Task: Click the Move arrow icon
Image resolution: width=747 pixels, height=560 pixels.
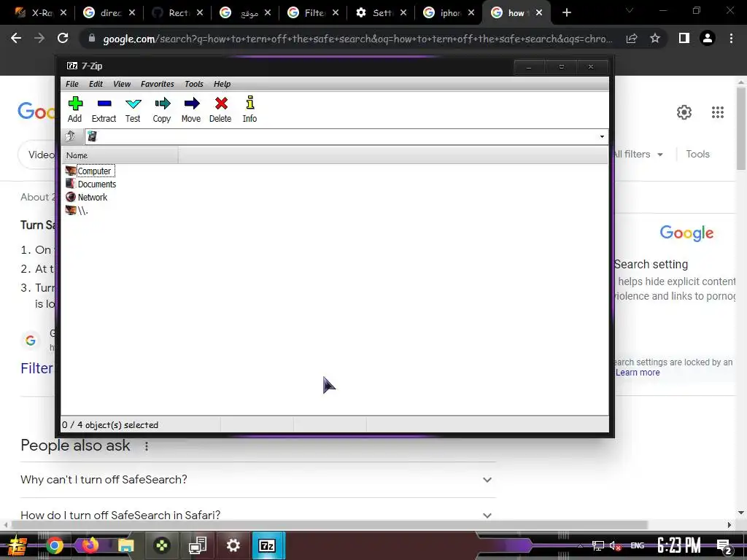Action: tap(191, 109)
